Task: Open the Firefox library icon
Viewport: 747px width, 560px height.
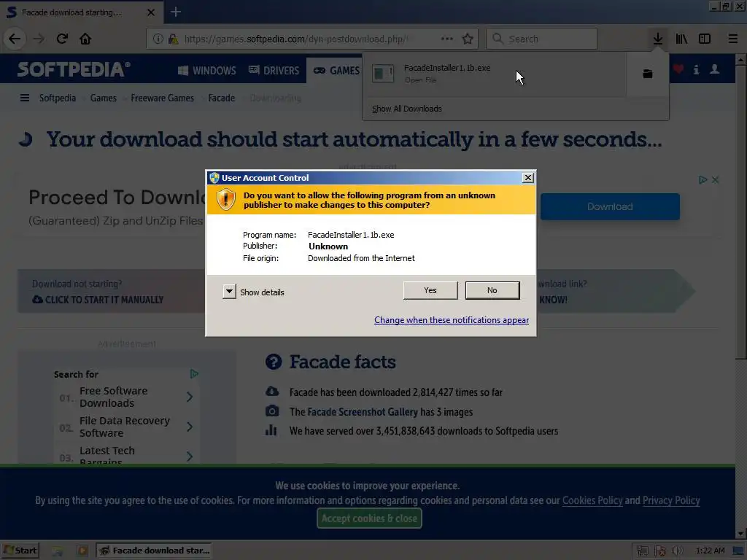Action: coord(681,39)
